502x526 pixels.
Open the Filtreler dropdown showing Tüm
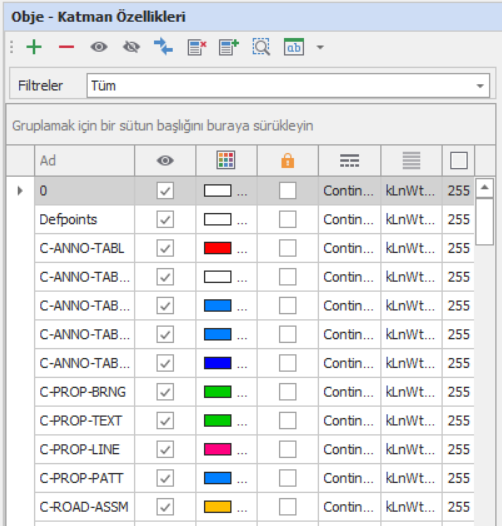click(x=288, y=86)
